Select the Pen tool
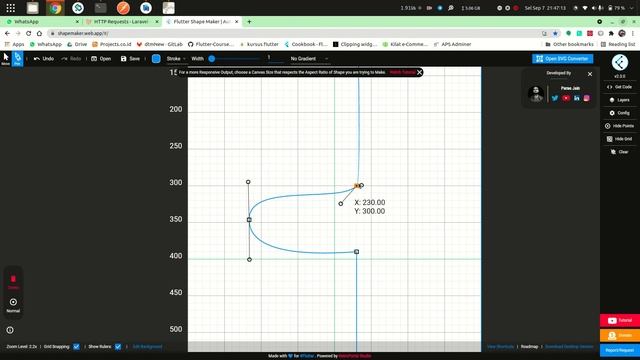Viewport: 640px width, 360px height. [x=17, y=58]
